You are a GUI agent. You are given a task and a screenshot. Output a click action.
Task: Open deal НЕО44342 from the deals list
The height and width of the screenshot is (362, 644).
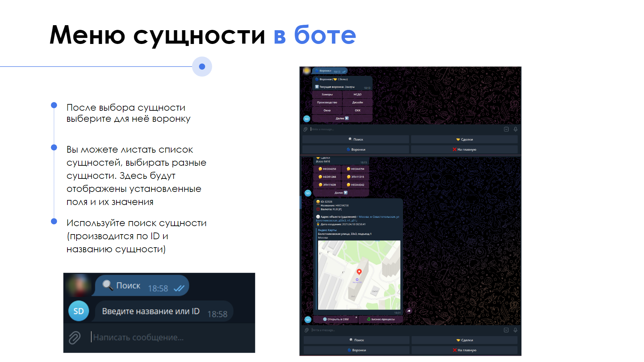click(355, 185)
